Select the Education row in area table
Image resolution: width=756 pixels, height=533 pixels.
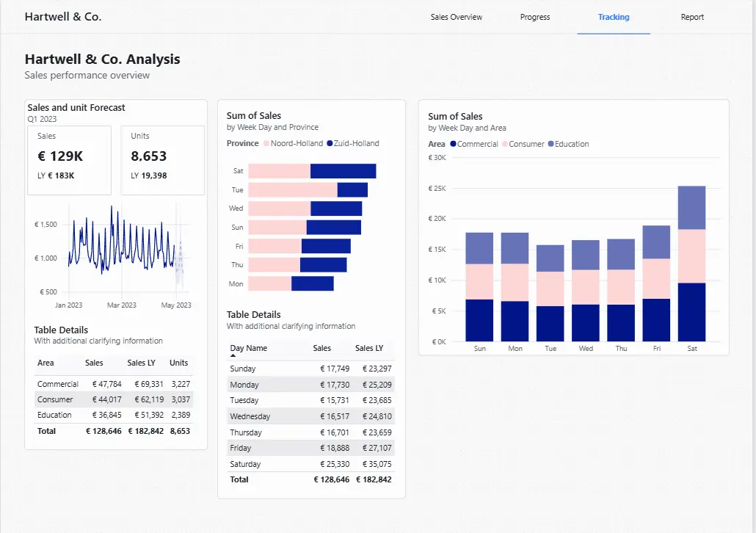[114, 415]
